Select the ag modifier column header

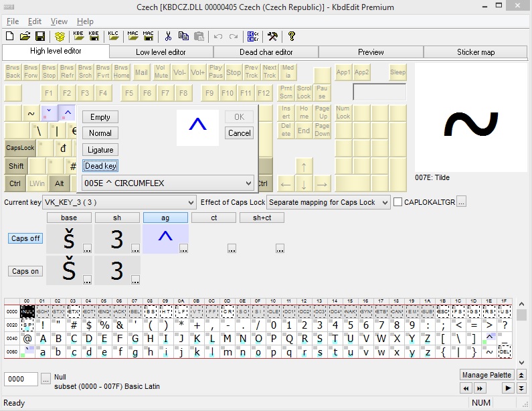coord(165,218)
